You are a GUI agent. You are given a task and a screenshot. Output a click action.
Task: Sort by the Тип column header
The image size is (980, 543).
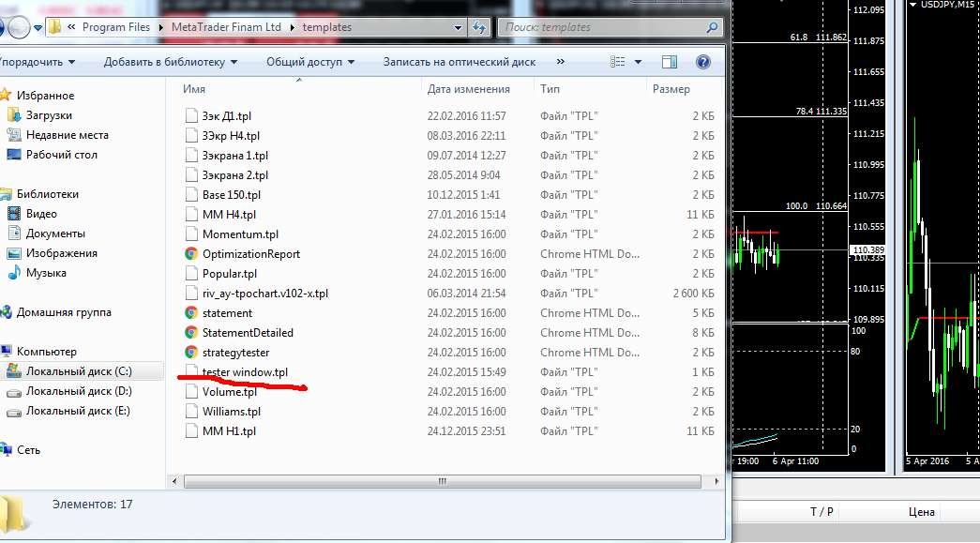pos(550,89)
